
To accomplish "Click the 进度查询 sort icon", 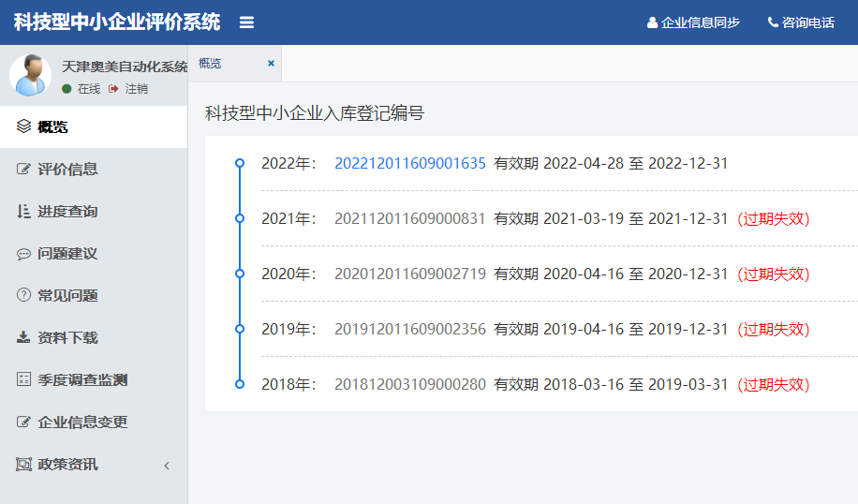I will [23, 212].
